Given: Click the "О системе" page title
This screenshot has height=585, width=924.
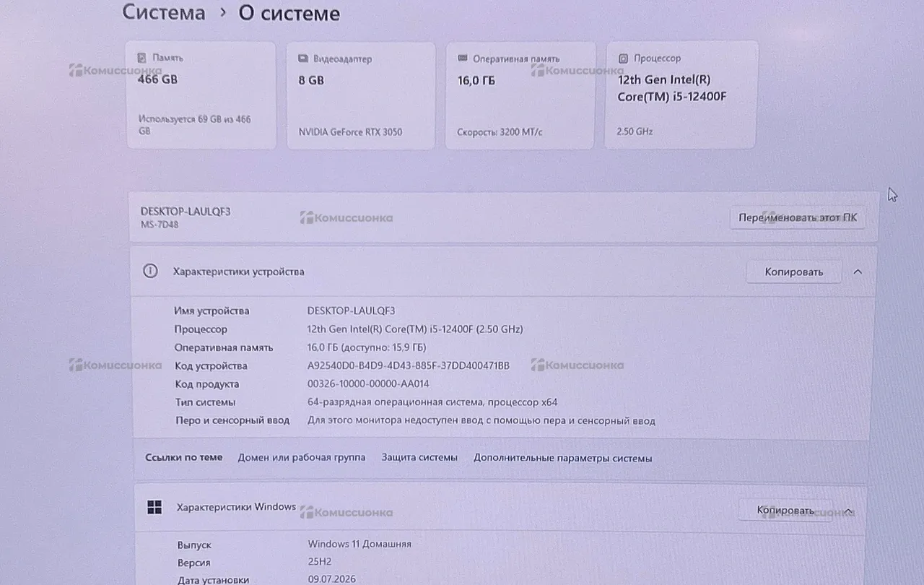Looking at the screenshot, I should pos(289,13).
